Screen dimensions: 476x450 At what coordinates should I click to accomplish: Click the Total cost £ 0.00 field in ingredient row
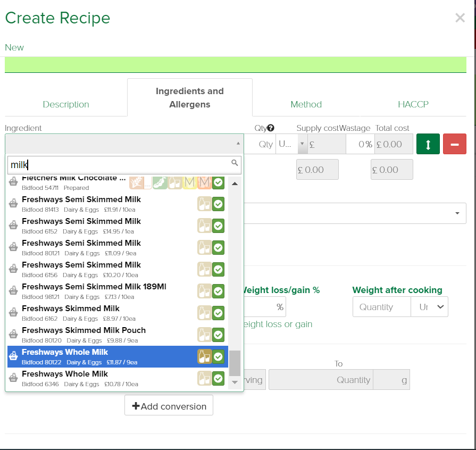point(394,144)
